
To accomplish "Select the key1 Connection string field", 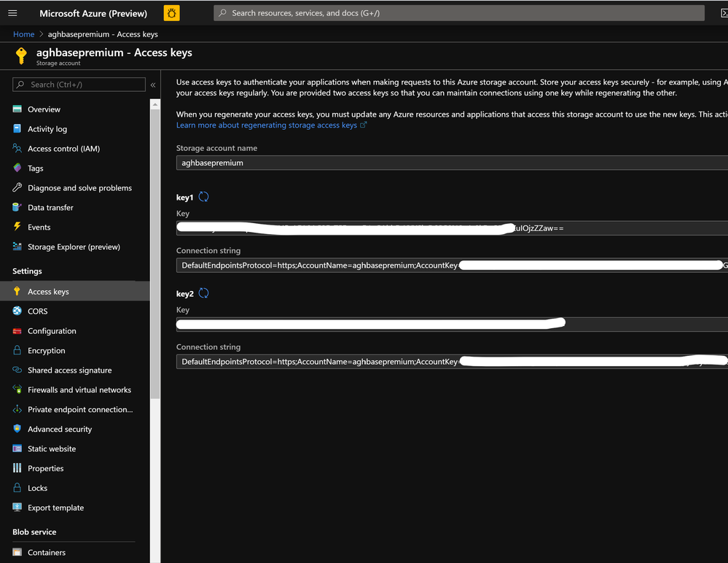I will [x=453, y=265].
